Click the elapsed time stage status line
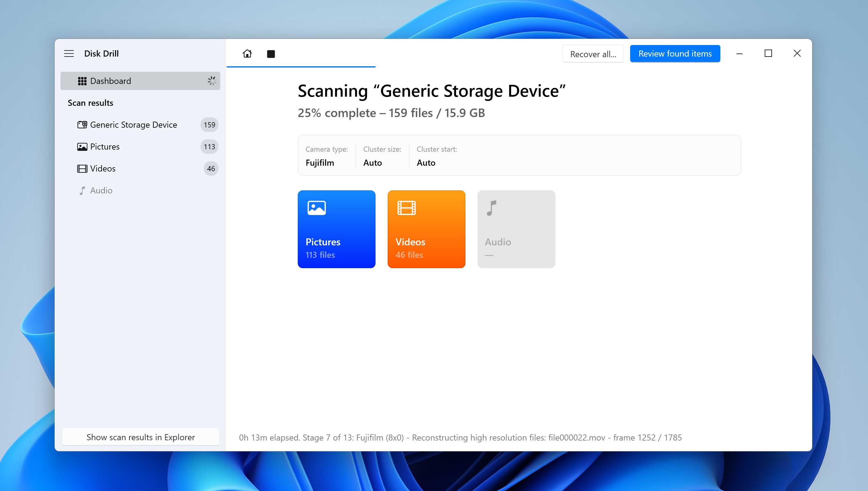 point(460,437)
